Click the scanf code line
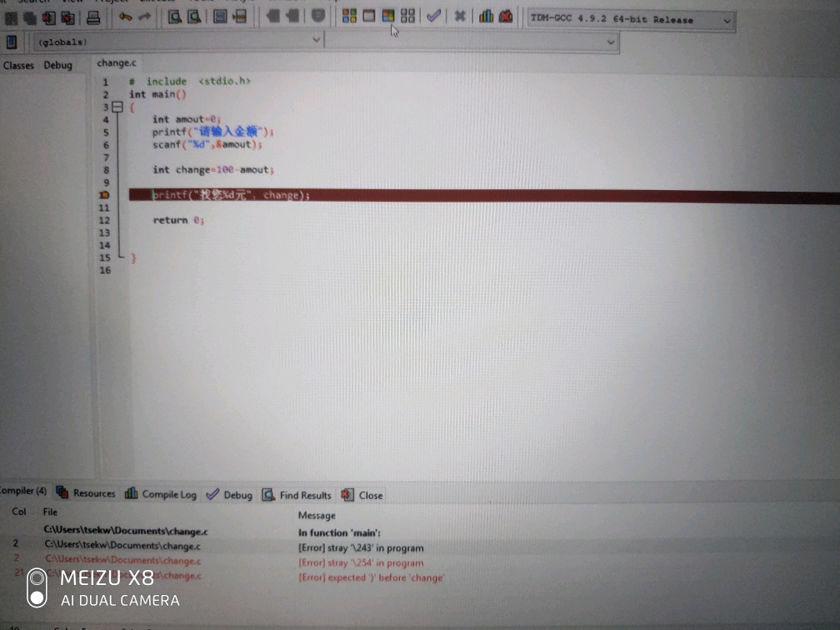 coord(207,145)
